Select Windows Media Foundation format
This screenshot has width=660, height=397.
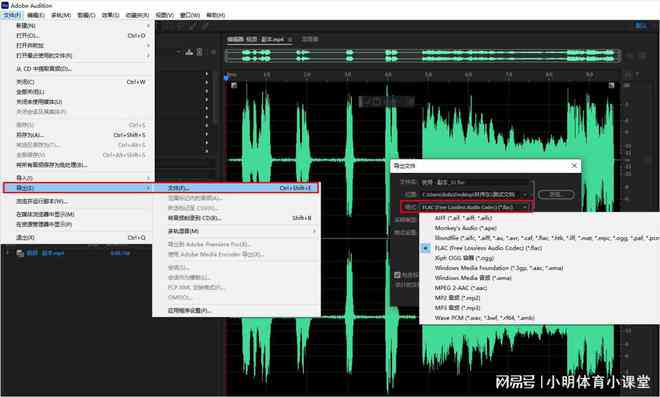[540, 268]
